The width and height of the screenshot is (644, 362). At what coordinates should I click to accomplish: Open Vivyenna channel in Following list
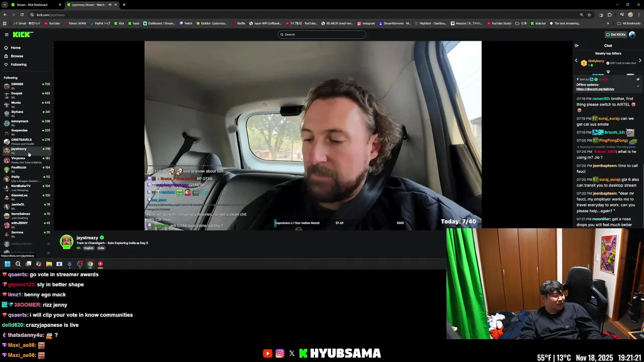[26, 160]
